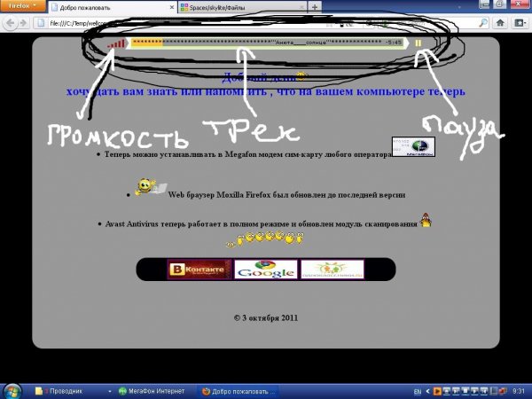
Task: Open the ВКонтакте link banner
Action: point(199,270)
